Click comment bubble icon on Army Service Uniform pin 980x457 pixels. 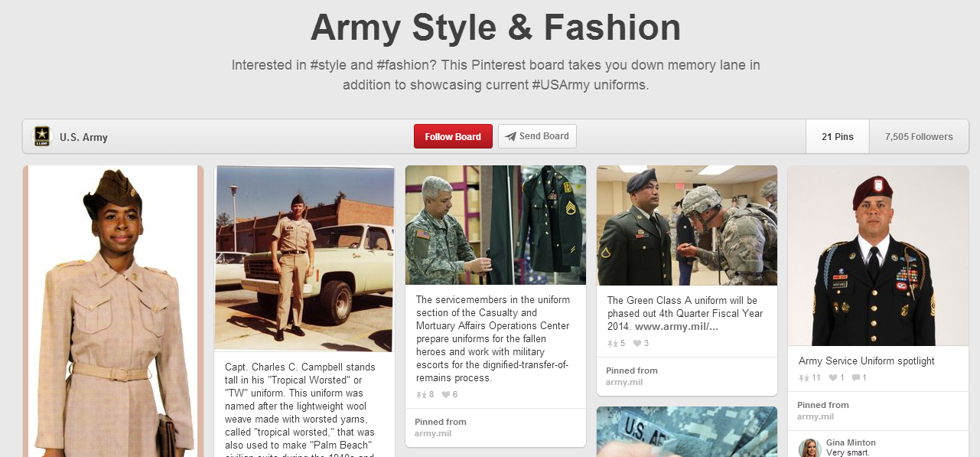(x=855, y=378)
